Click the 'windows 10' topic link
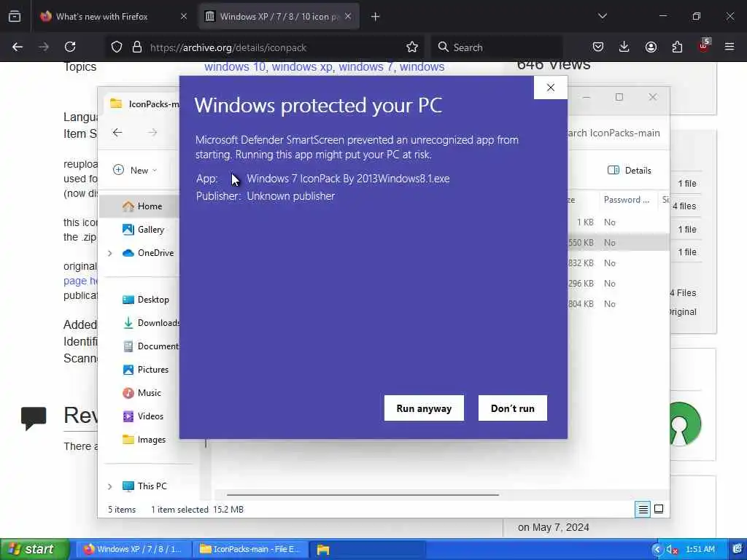 pos(235,66)
